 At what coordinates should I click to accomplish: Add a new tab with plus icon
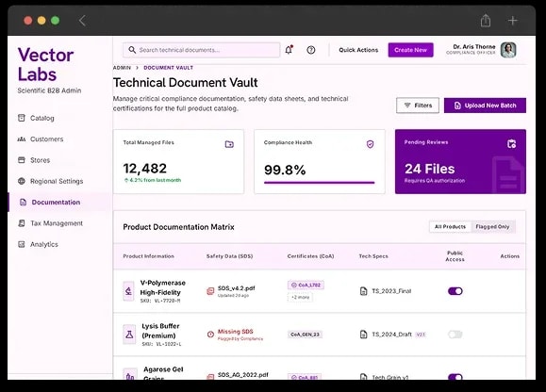[512, 21]
